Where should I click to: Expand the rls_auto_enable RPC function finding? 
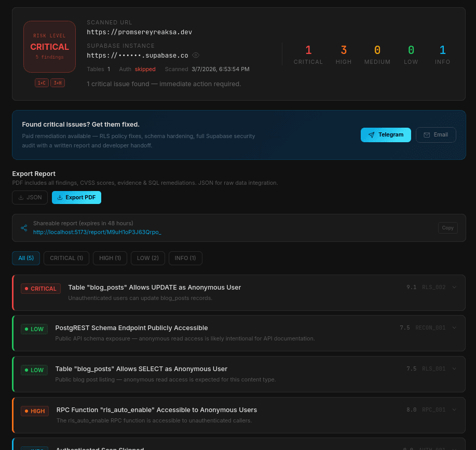[455, 410]
